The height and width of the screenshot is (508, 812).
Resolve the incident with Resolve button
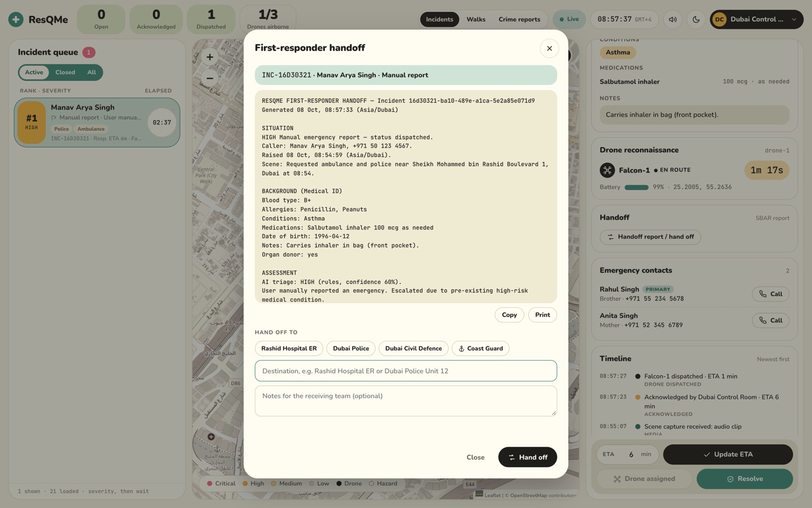(x=745, y=479)
